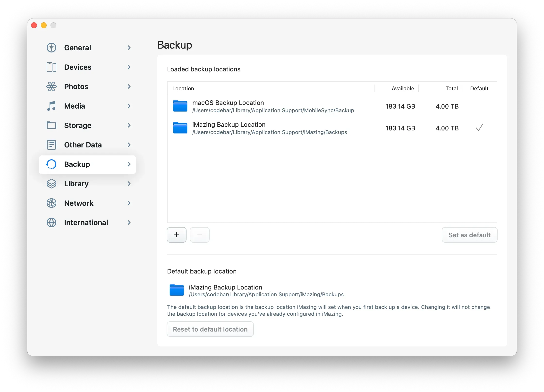Click the blue folder icon for macOS Backup Location
Viewport: 544px width, 392px height.
tap(180, 106)
